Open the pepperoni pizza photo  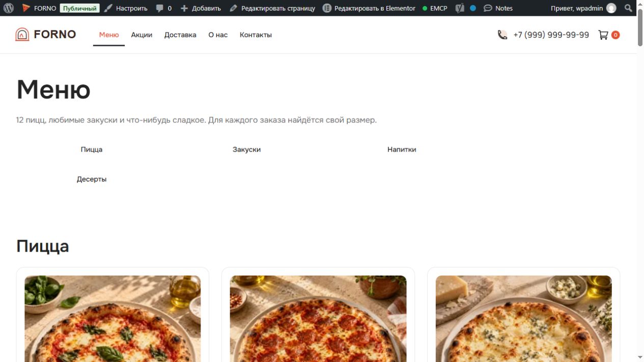[318, 319]
